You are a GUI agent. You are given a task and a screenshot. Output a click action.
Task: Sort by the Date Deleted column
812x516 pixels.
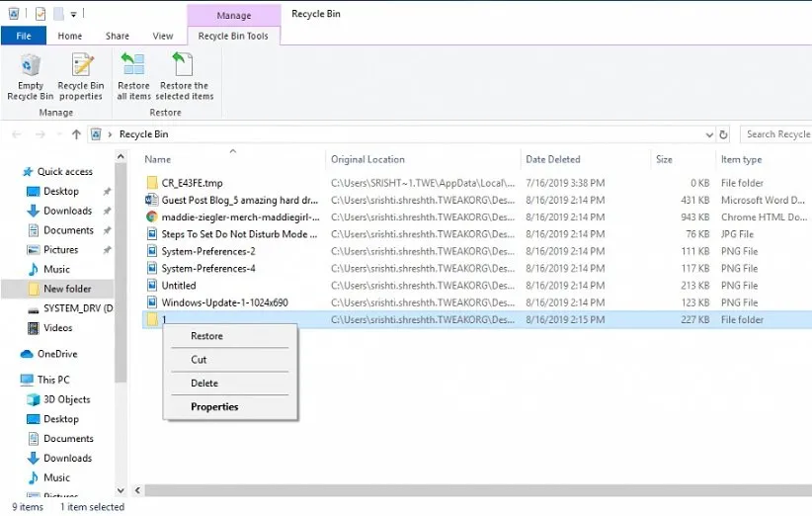(552, 159)
